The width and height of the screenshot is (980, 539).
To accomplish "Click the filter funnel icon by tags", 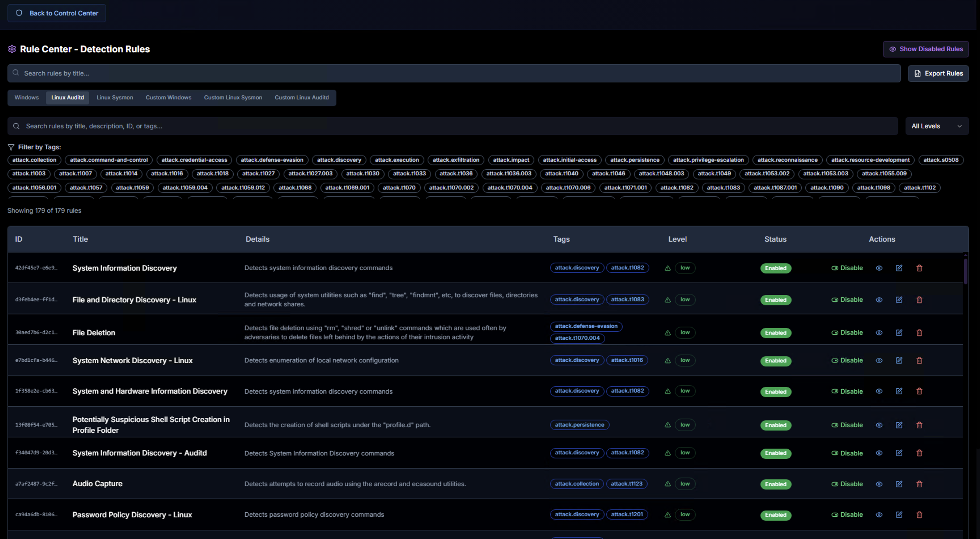I will 11,147.
